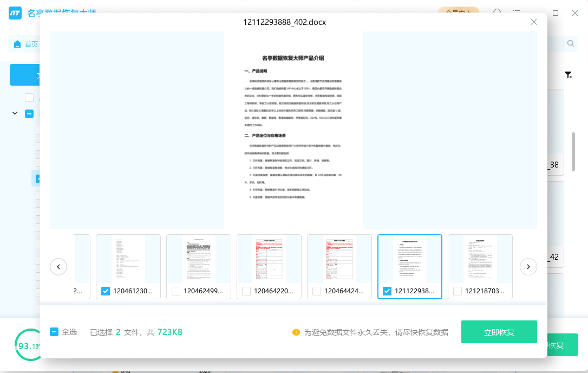The image size is (588, 373).
Task: Open thumbnail of file 120462499...
Action: [x=199, y=260]
